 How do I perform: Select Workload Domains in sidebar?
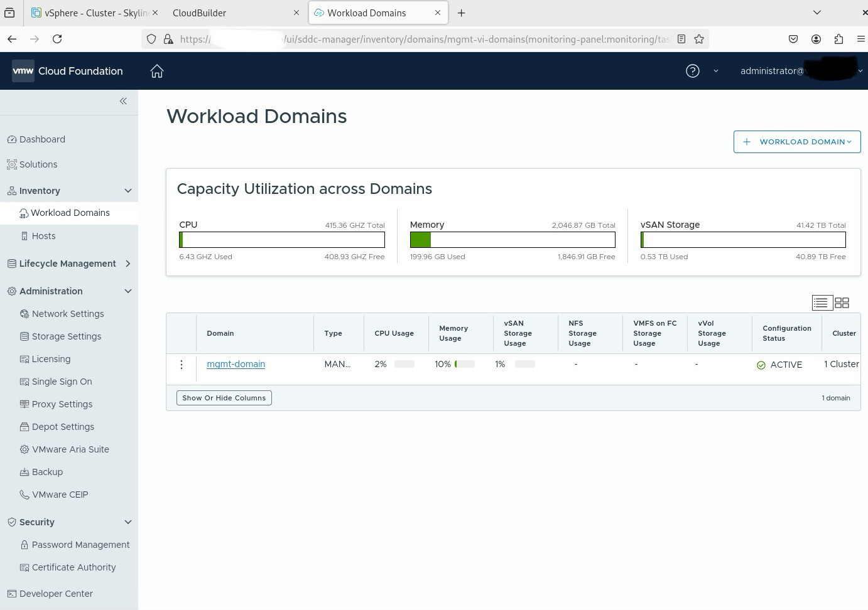[69, 213]
